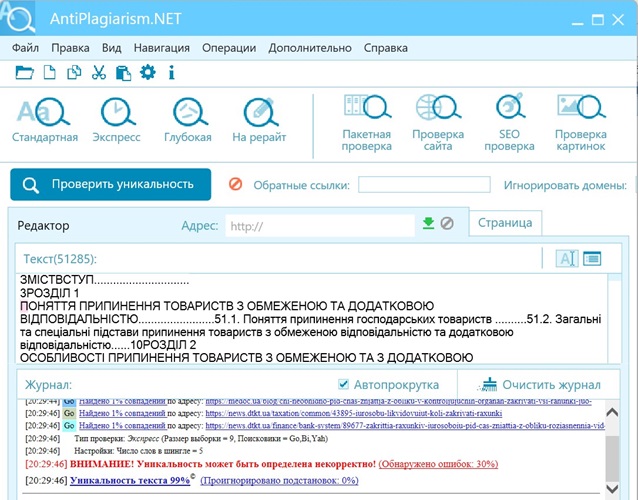Load page with the green download arrow

pos(428,223)
